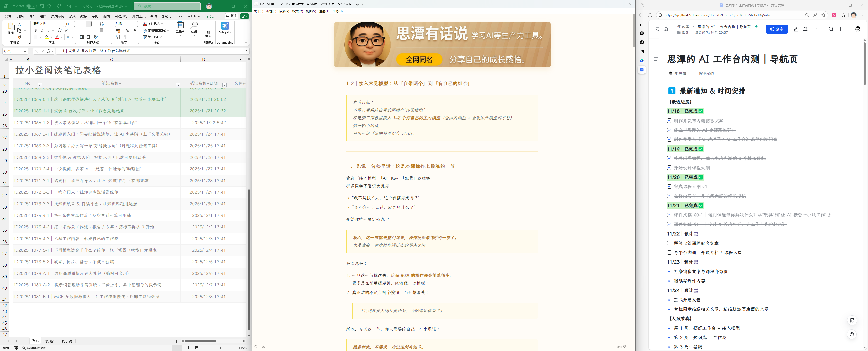Open the font name dropdown 霞鹜文楷
Screen dimensions: 868x351
click(62, 24)
